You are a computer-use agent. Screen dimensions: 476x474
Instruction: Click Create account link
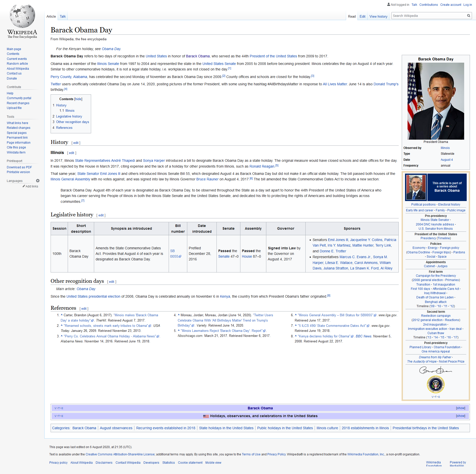451,5
